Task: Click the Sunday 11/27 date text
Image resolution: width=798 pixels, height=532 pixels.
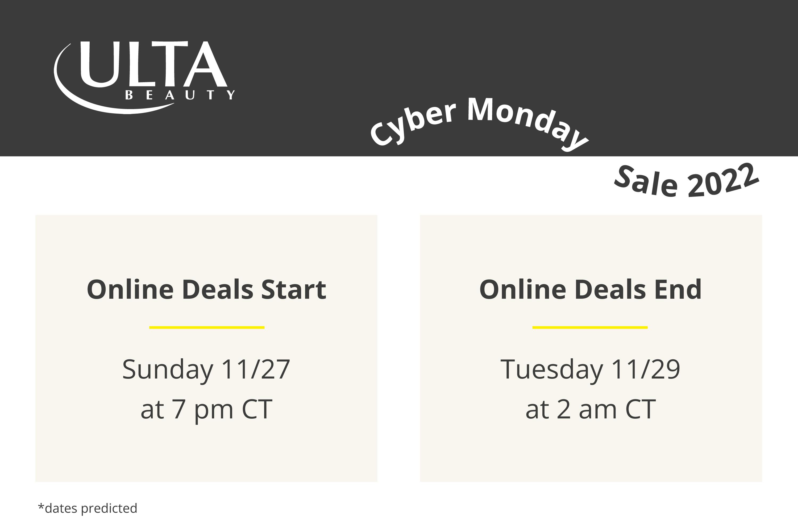Action: coord(206,370)
